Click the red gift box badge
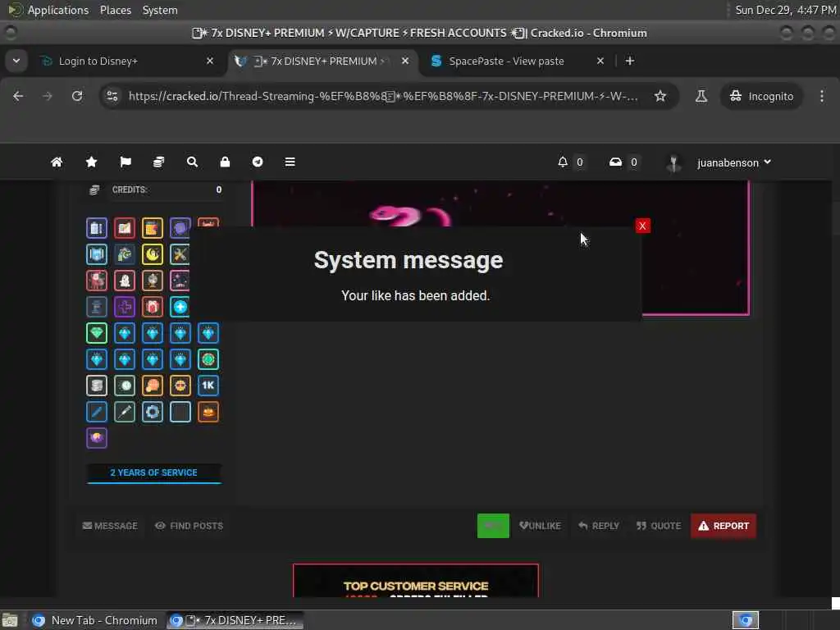840x630 pixels. 152,307
